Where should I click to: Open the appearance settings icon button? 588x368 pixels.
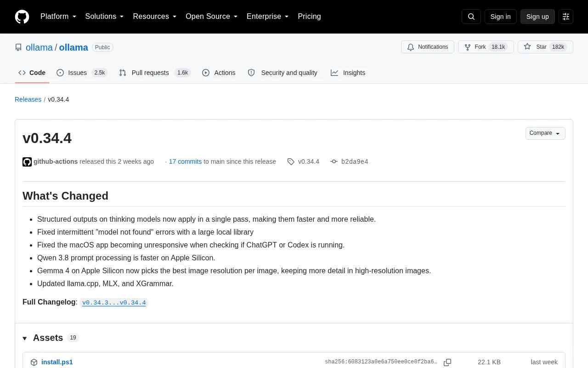[566, 17]
